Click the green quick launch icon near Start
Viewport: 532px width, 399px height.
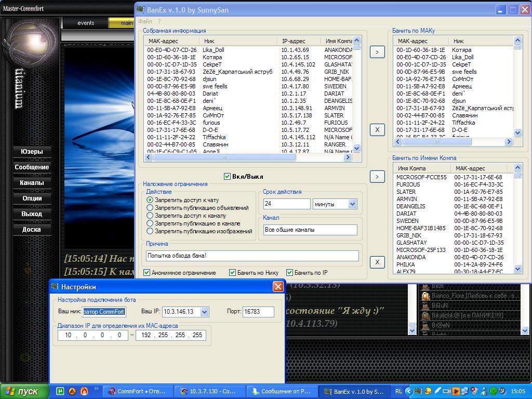pyautogui.click(x=60, y=391)
